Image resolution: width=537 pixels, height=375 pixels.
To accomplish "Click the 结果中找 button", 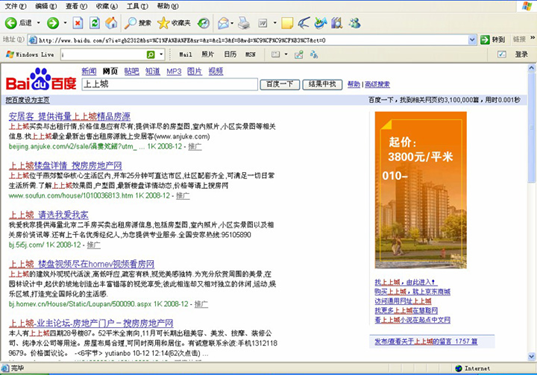I will tap(322, 84).
